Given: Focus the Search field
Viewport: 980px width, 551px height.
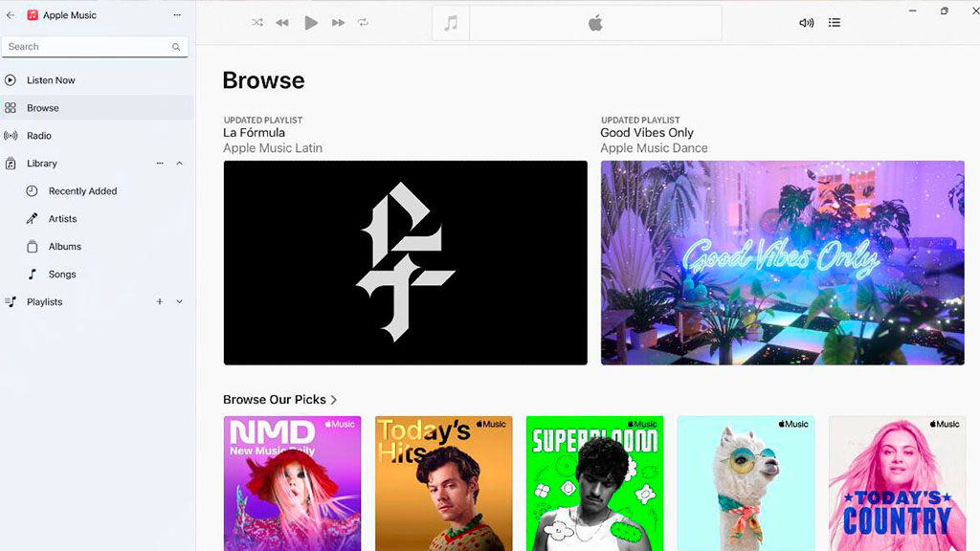Looking at the screenshot, I should click(x=95, y=47).
